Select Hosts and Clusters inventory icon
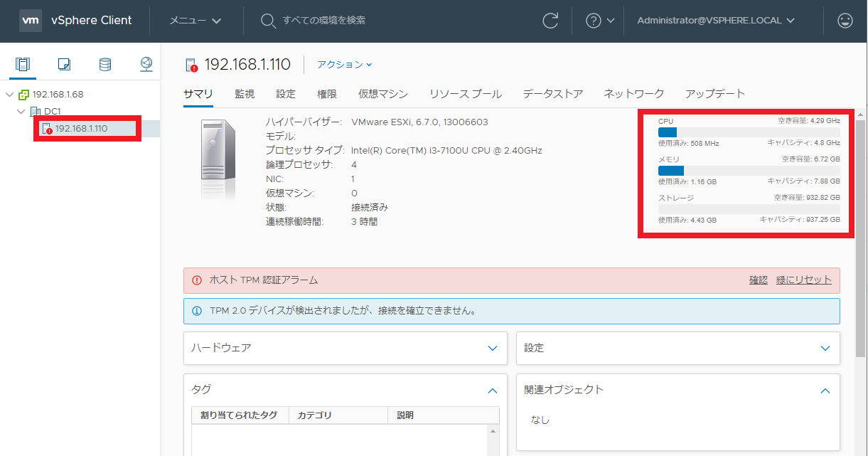Viewport: 868px width, 456px height. [x=23, y=65]
